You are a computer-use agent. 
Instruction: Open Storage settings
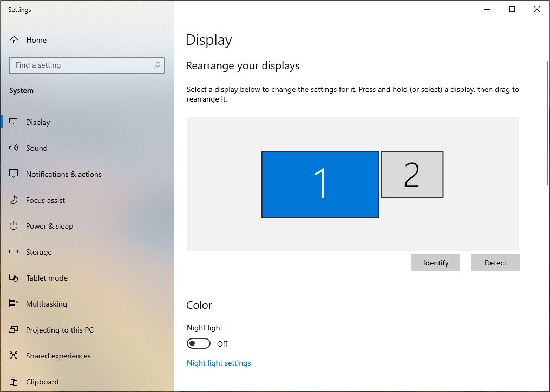(87, 252)
